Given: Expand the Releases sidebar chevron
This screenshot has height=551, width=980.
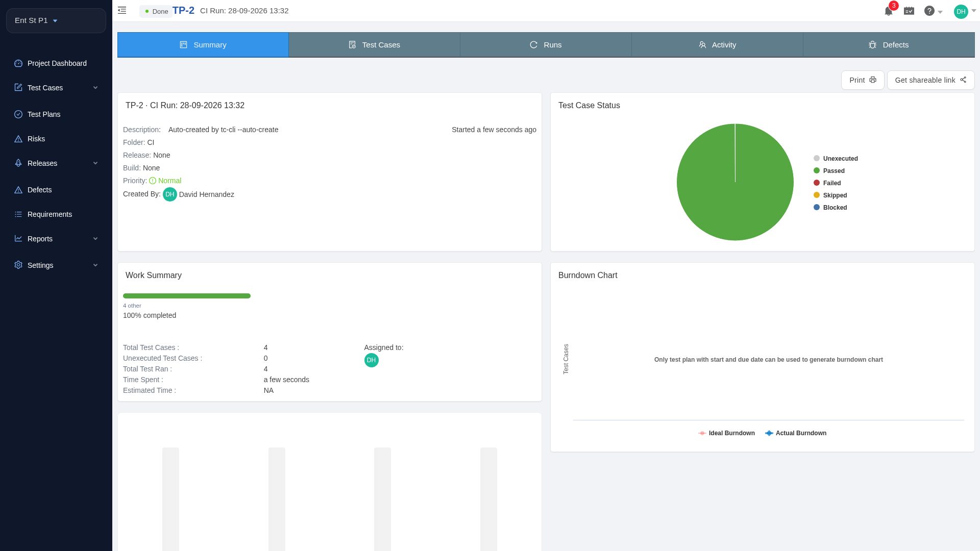Looking at the screenshot, I should [95, 163].
